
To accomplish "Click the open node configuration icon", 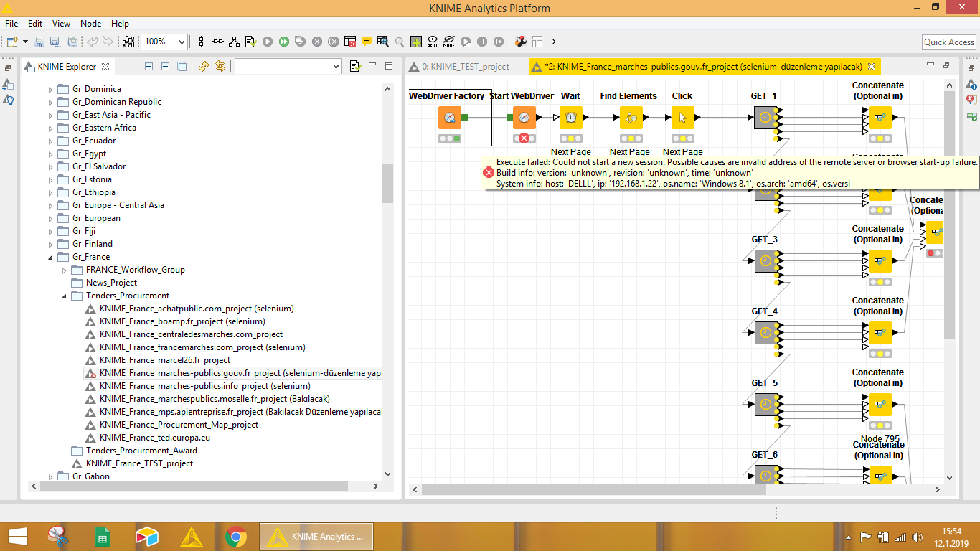I will (250, 42).
